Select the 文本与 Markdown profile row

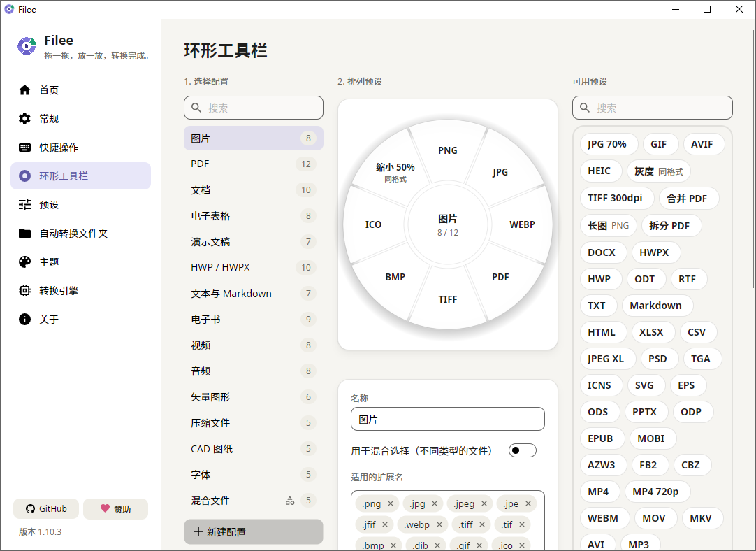pos(254,294)
